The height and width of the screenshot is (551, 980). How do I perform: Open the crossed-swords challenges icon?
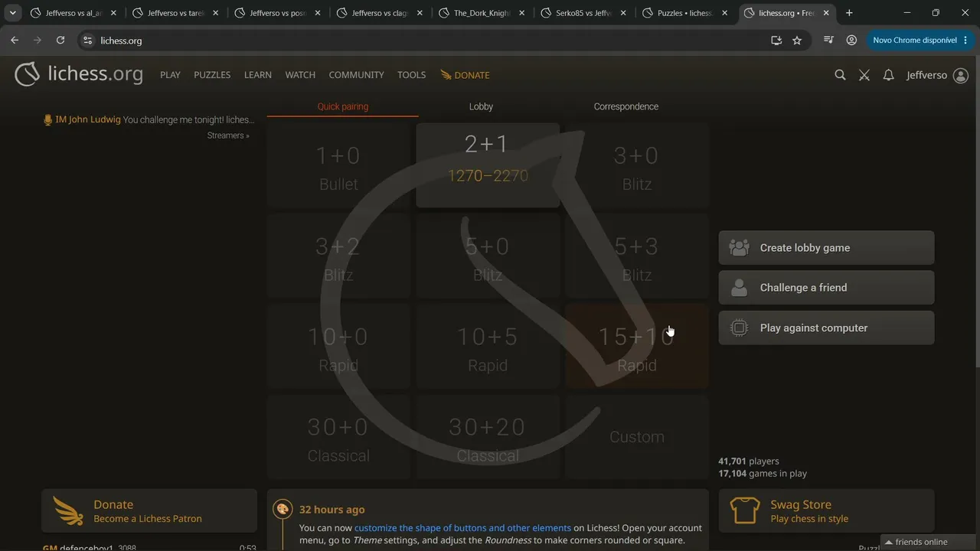pyautogui.click(x=864, y=75)
